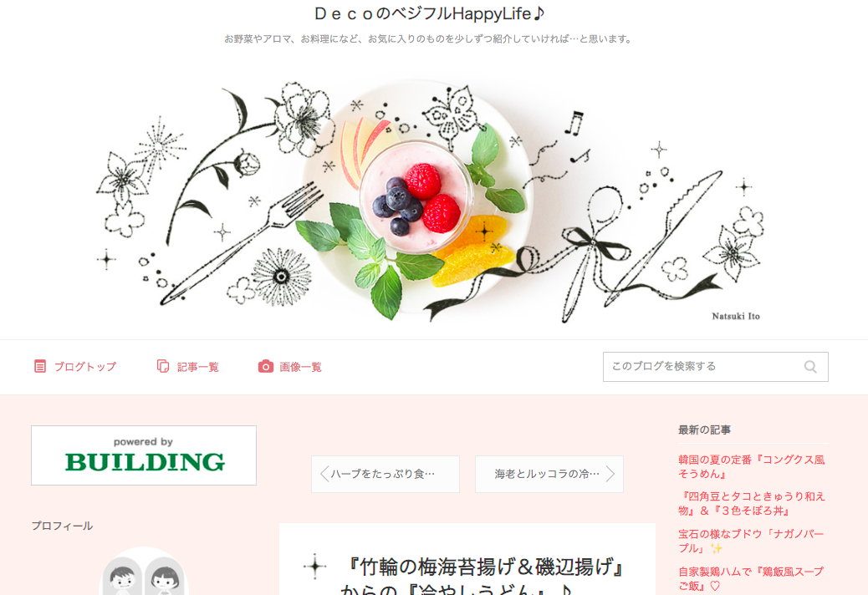The height and width of the screenshot is (595, 868).
Task: Open the DecoのベジフルHappyLife♪ blog title
Action: (430, 13)
